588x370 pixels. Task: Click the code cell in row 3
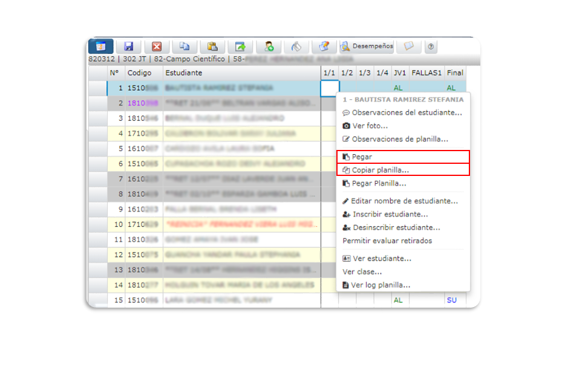tap(143, 118)
